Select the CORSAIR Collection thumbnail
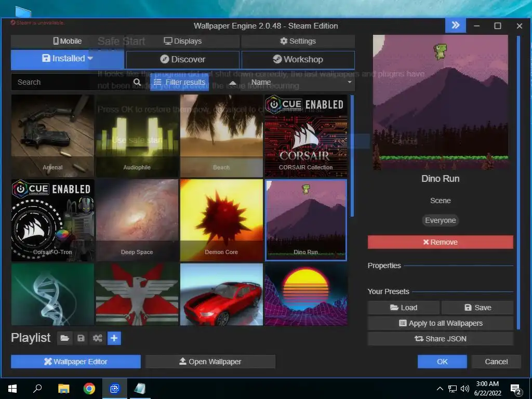 (x=306, y=136)
